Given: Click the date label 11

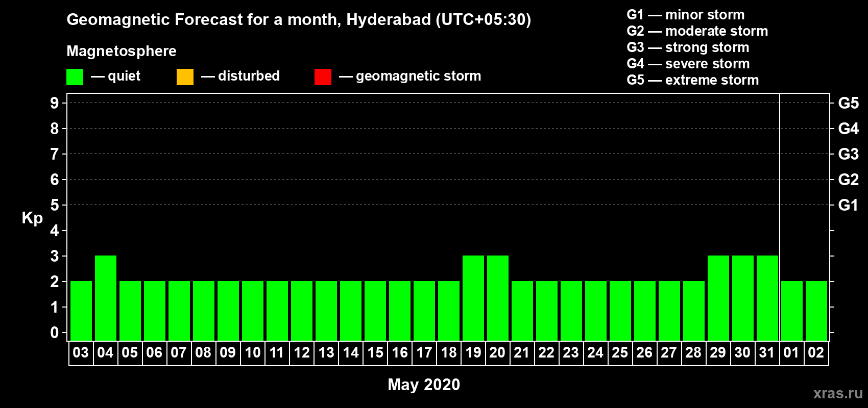Looking at the screenshot, I should 277,352.
